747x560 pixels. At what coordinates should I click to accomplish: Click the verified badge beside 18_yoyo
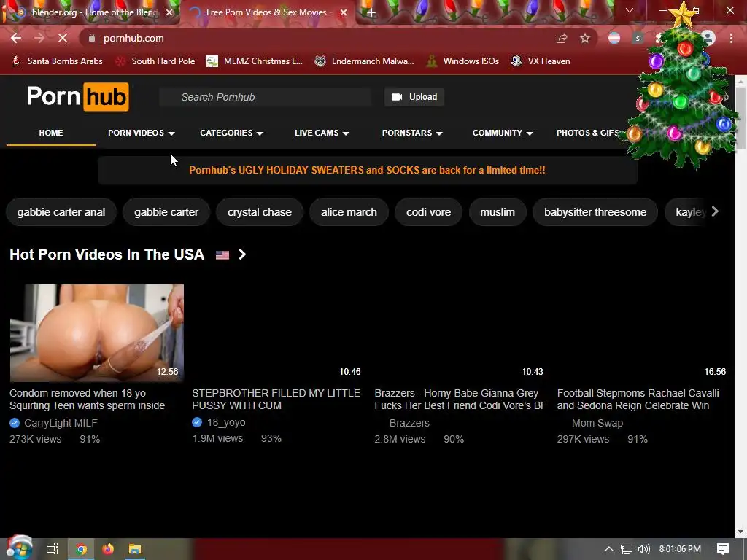tap(197, 422)
